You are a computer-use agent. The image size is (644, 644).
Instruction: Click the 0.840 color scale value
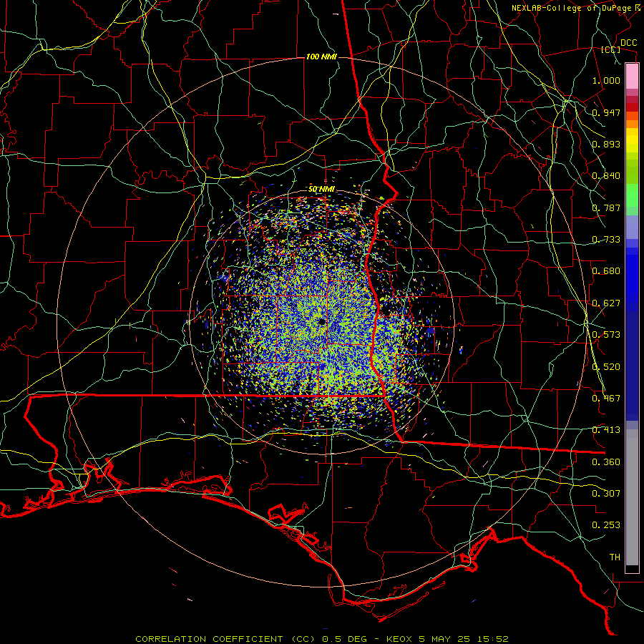pyautogui.click(x=606, y=176)
